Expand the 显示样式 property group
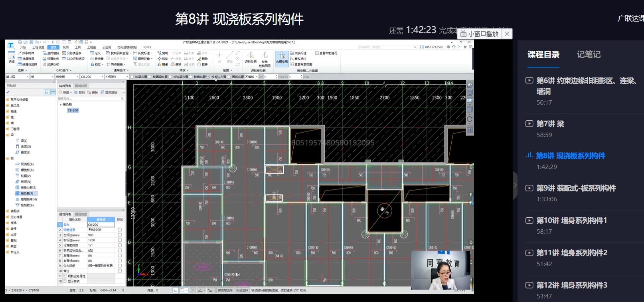Image resolution: width=644 pixels, height=302 pixels. tap(65, 281)
